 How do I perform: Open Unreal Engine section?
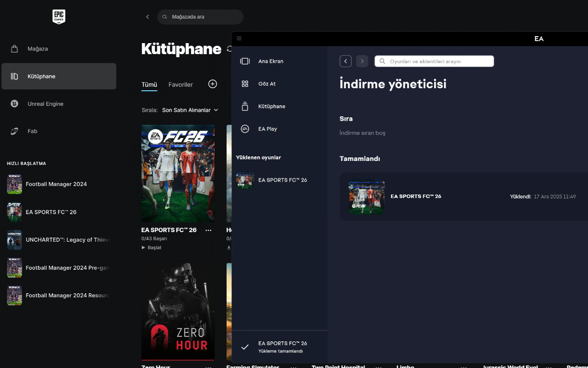pyautogui.click(x=59, y=104)
